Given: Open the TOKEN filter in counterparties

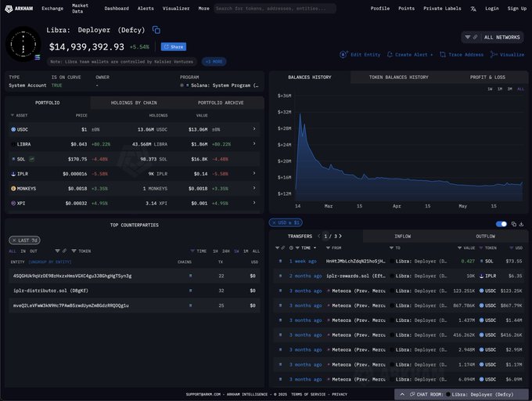Looking at the screenshot, I should coord(81,251).
